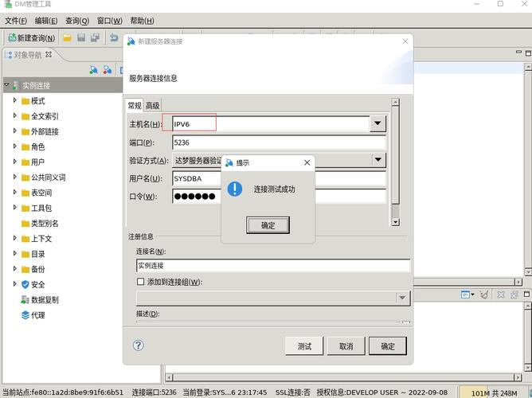Click the 测试 button
This screenshot has width=532, height=398.
(x=304, y=346)
